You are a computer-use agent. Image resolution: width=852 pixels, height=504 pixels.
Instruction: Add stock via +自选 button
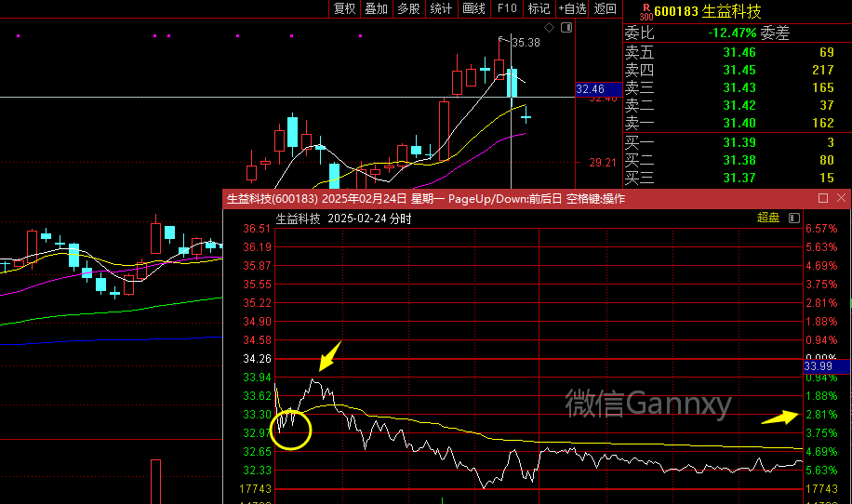click(572, 8)
